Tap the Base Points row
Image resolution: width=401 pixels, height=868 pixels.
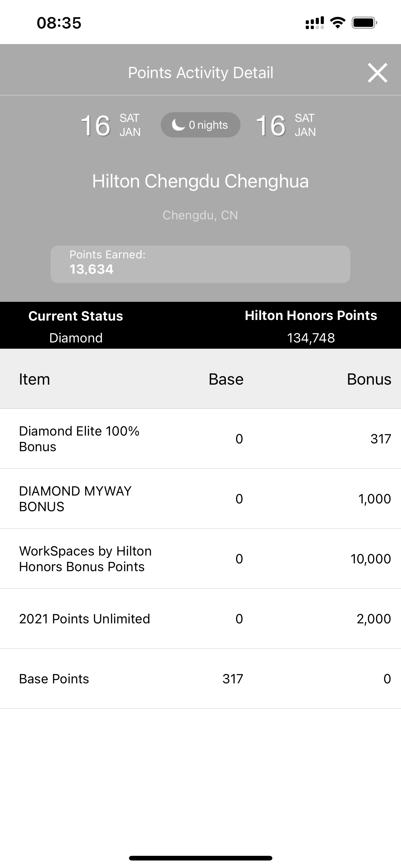(200, 679)
